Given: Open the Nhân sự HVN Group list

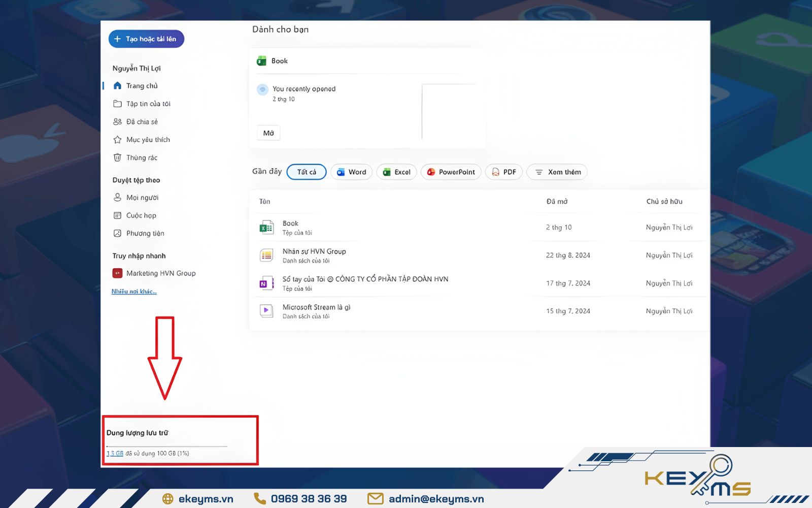Looking at the screenshot, I should [x=314, y=251].
